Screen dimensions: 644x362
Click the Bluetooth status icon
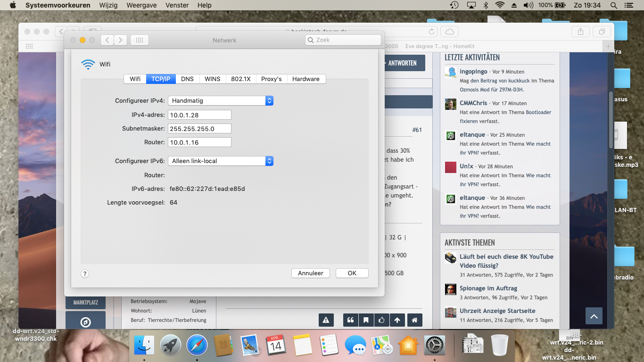pos(486,5)
